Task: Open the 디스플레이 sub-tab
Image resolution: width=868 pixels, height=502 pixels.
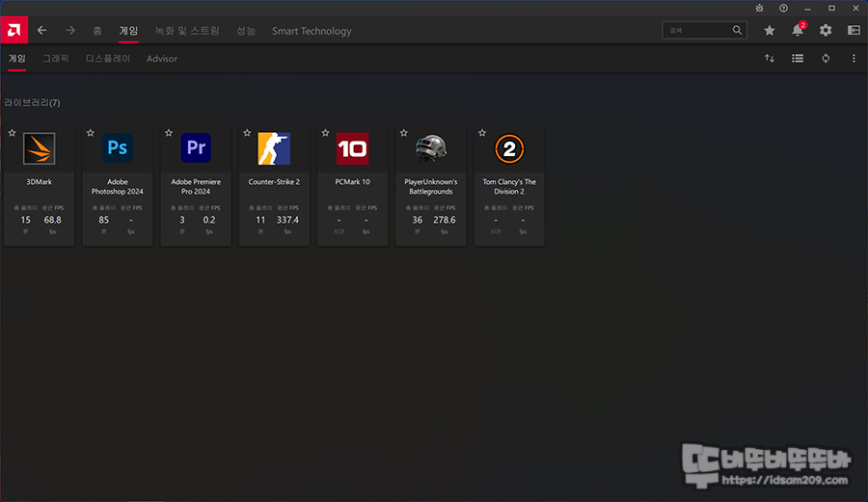Action: click(x=108, y=59)
